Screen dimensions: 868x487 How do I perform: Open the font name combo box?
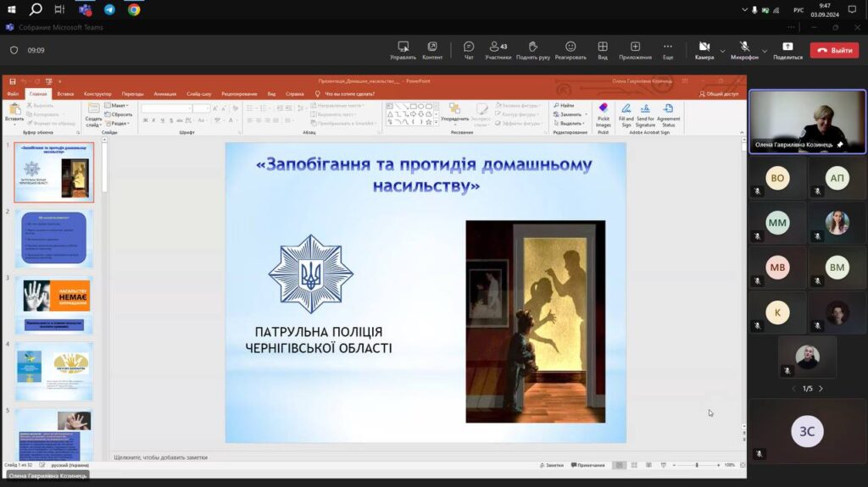click(167, 108)
